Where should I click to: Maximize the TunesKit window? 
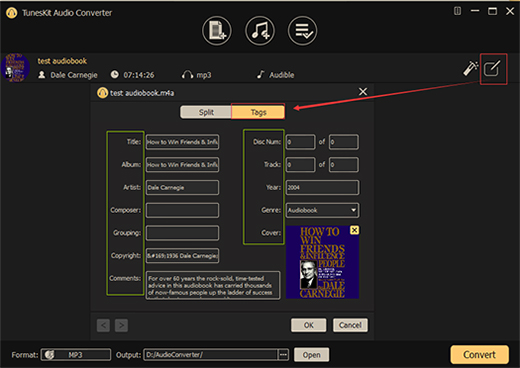pos(492,11)
